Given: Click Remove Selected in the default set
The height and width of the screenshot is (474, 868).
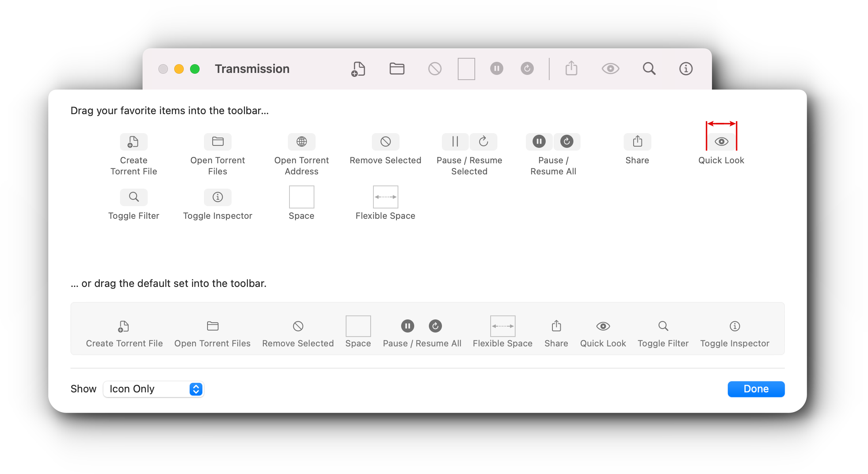Looking at the screenshot, I should point(298,326).
